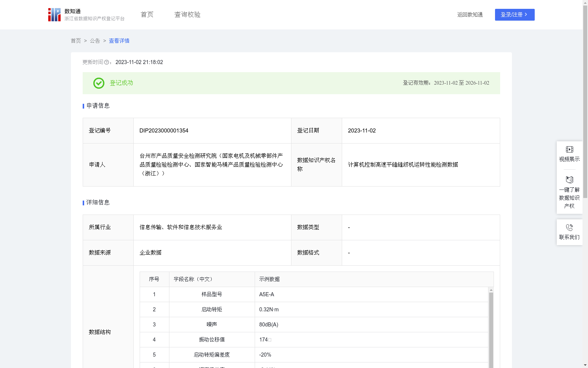Click 计算机控制高速平缝缝纫机运转性能检测数据 name
588x368 pixels.
(403, 164)
